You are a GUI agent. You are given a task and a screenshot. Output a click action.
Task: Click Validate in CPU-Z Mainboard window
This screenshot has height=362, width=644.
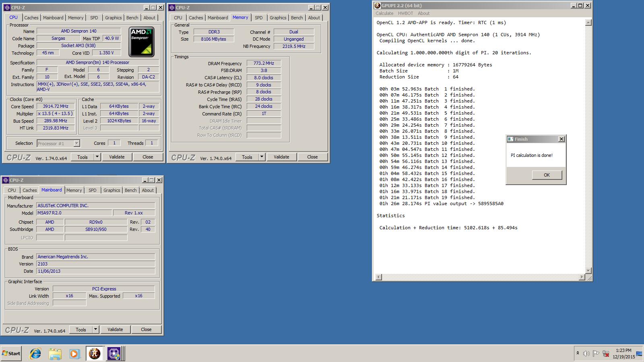115,329
